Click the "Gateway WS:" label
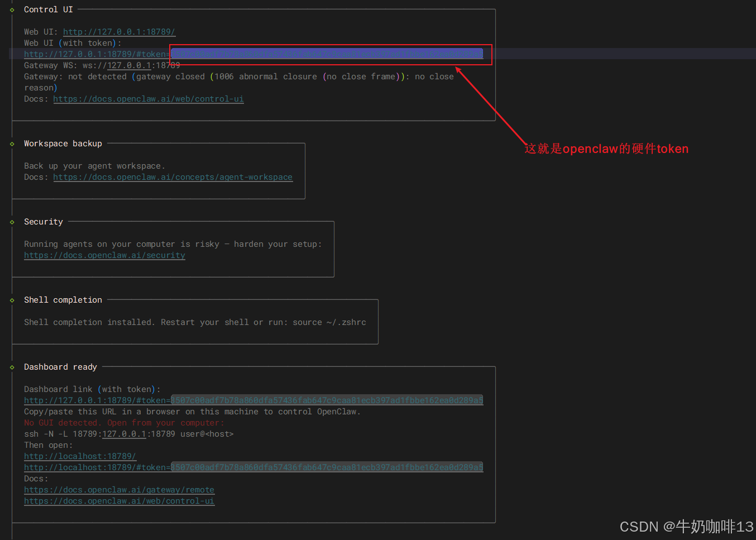 point(51,65)
